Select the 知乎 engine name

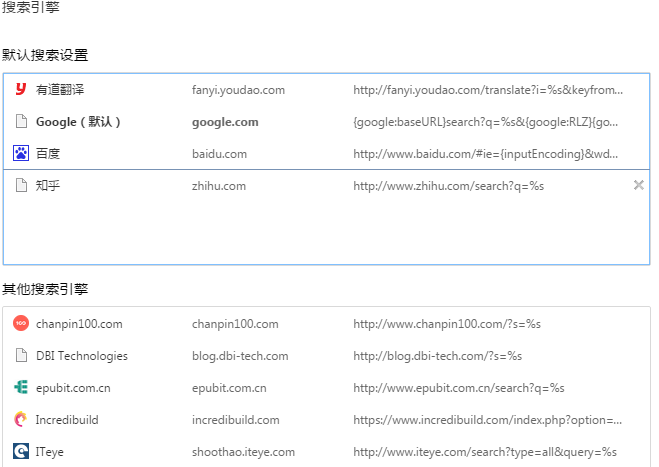[x=47, y=185]
